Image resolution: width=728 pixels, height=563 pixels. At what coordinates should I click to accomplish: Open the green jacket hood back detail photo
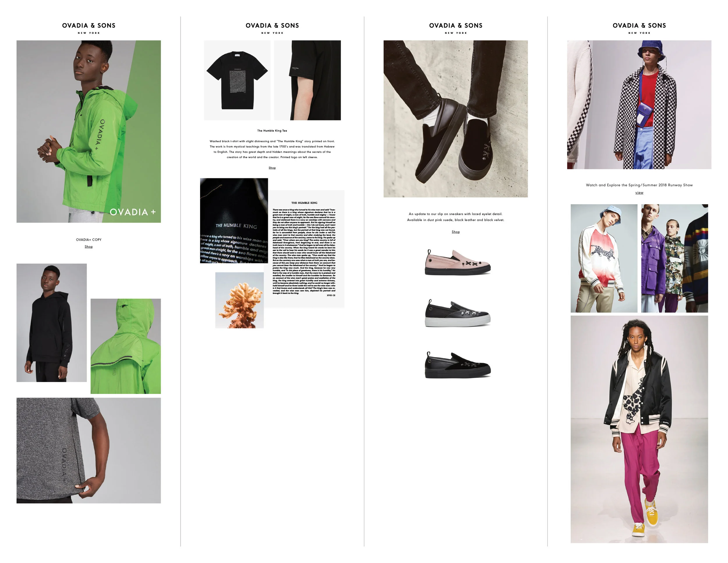click(126, 346)
